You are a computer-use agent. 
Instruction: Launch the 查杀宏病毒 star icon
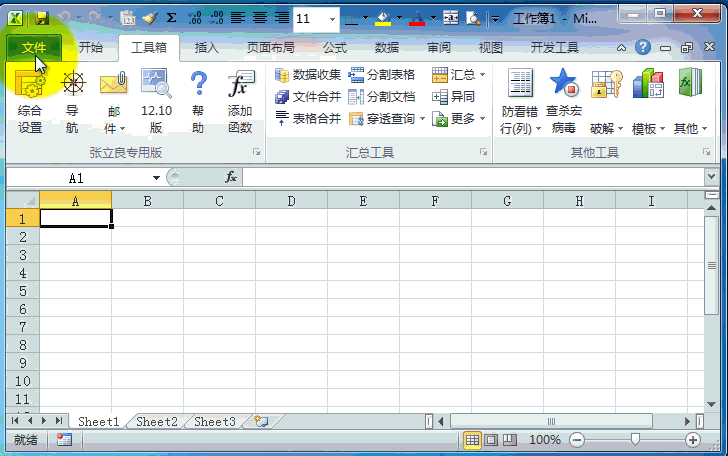point(563,87)
